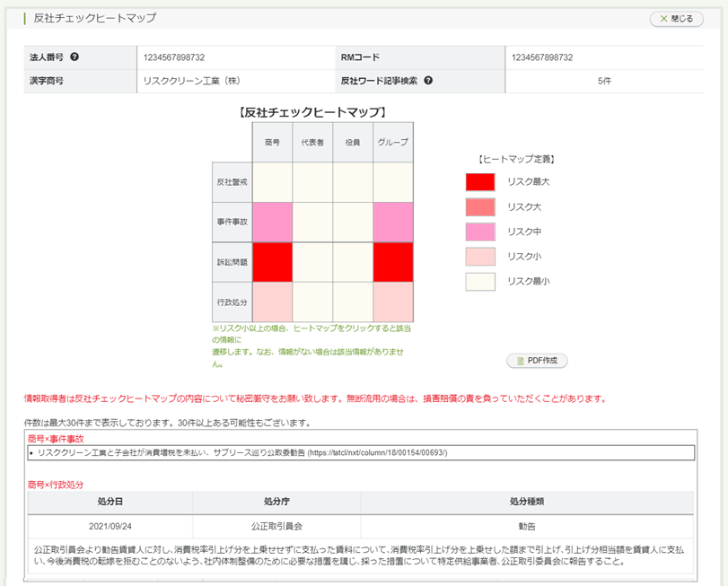Click pink 事件事故 × グループ heatmap cell
Image resolution: width=728 pixels, height=586 pixels.
coord(393,222)
